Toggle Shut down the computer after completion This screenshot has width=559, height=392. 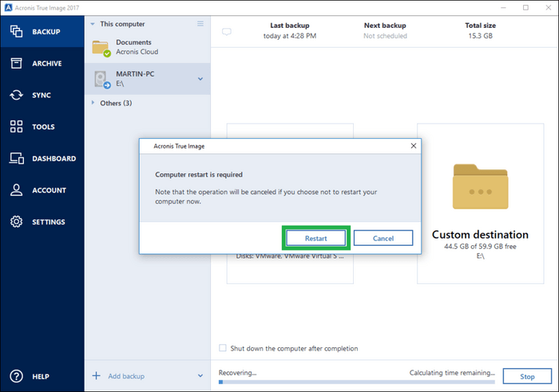point(223,348)
